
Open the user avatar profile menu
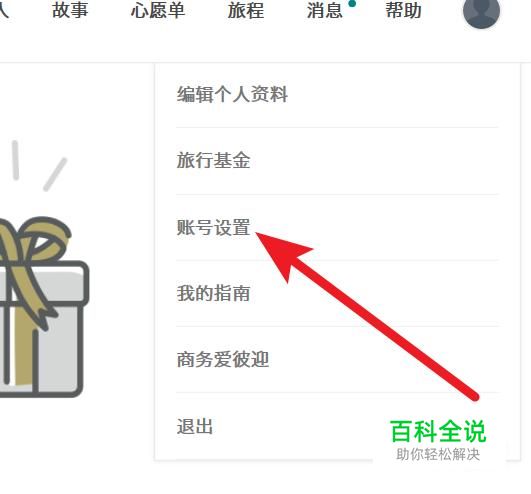pyautogui.click(x=481, y=11)
